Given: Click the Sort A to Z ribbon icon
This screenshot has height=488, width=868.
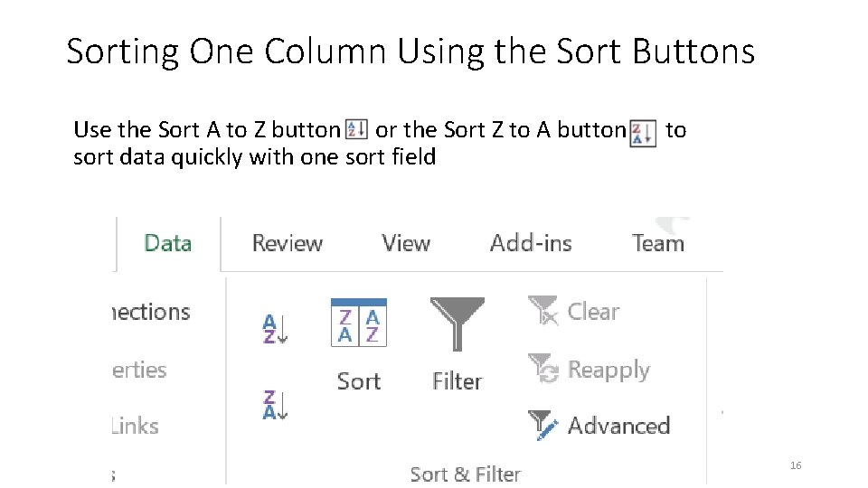Looking at the screenshot, I should [275, 328].
